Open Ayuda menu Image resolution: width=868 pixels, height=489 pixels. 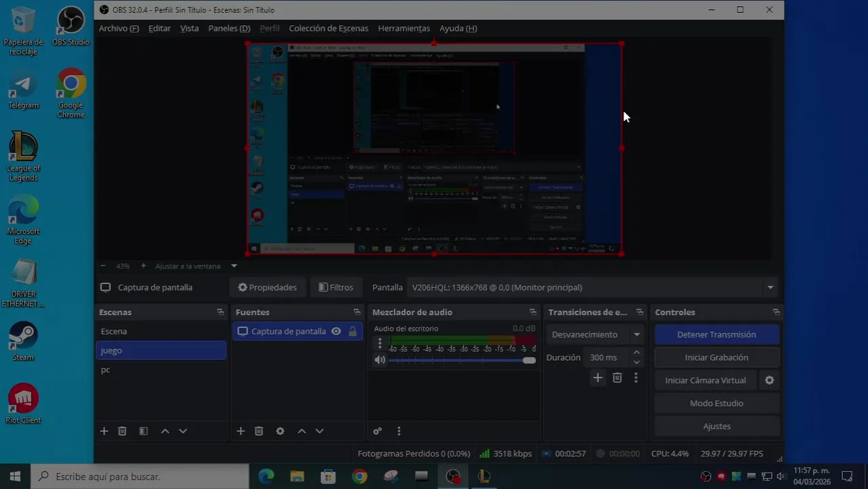(458, 29)
